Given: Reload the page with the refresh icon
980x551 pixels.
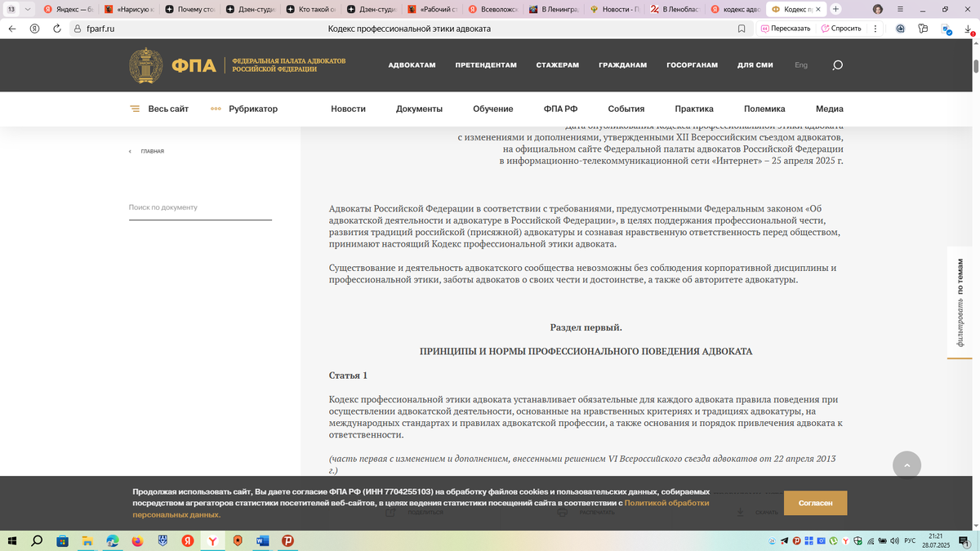Looking at the screenshot, I should tap(56, 28).
